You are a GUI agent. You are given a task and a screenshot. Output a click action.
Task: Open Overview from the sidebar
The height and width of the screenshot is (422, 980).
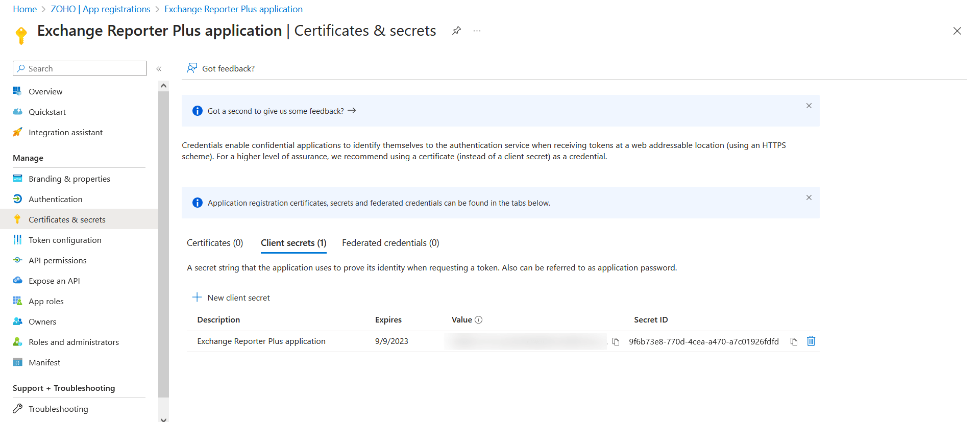point(45,91)
